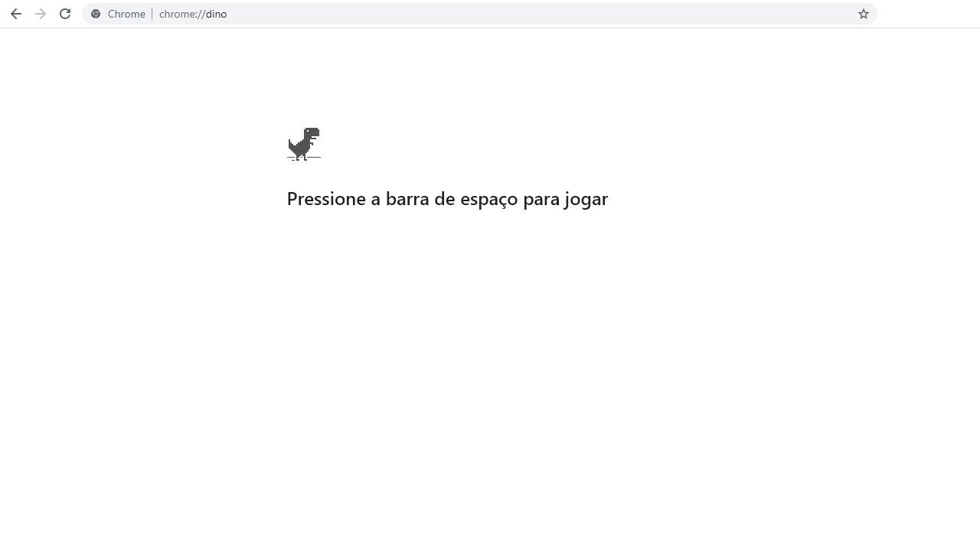Screen dimensions: 980x551
Task: Bookmark this page with the star icon
Action: pos(864,14)
